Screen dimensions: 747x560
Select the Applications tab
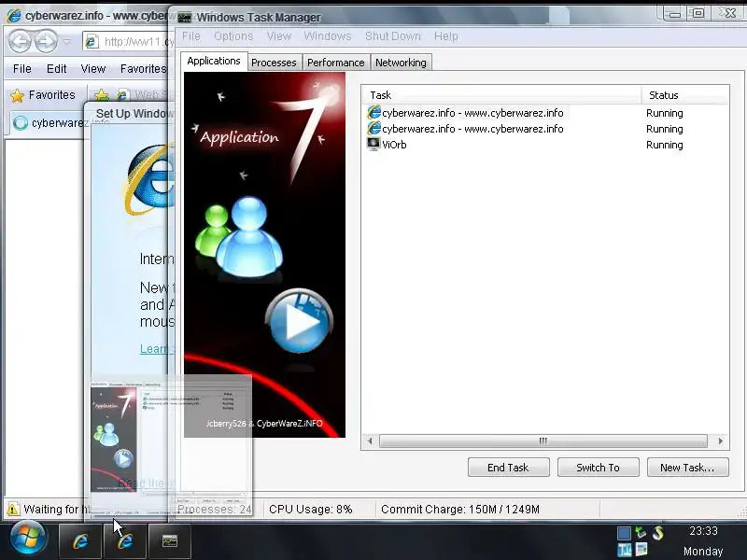[x=214, y=61]
